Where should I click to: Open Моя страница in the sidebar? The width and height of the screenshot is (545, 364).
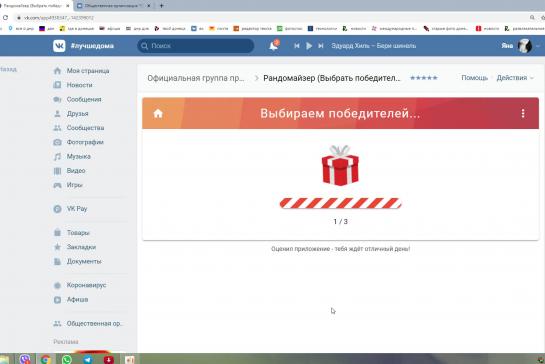tap(88, 71)
